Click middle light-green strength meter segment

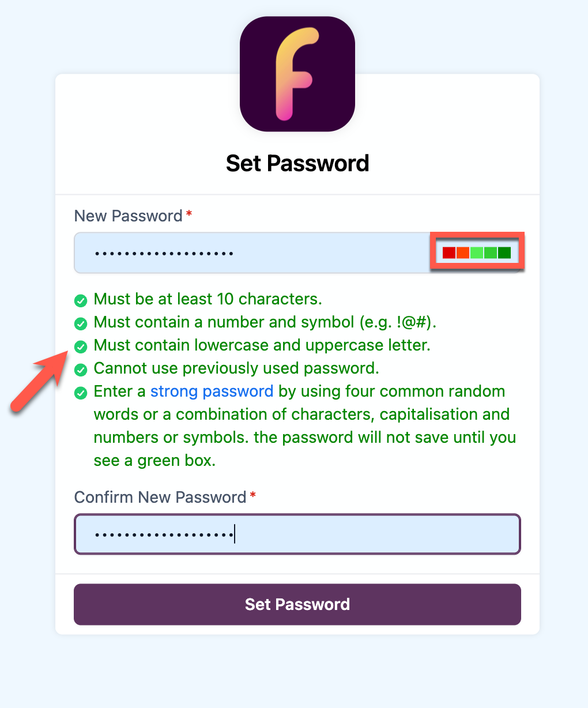[x=477, y=253]
